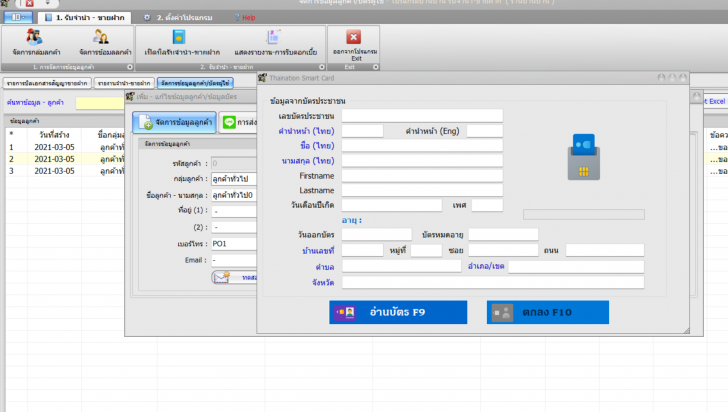Expand pawn ribbon group launcher
The image size is (728, 412).
tap(322, 67)
